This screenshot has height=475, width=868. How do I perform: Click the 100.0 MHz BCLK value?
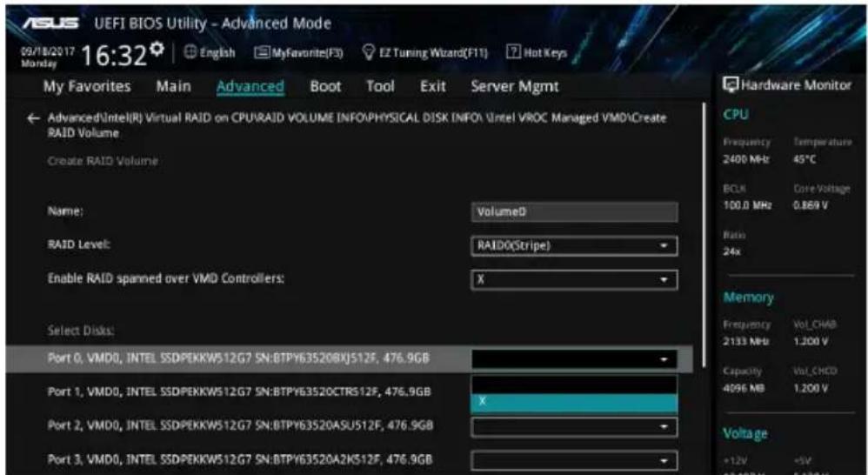(x=747, y=205)
